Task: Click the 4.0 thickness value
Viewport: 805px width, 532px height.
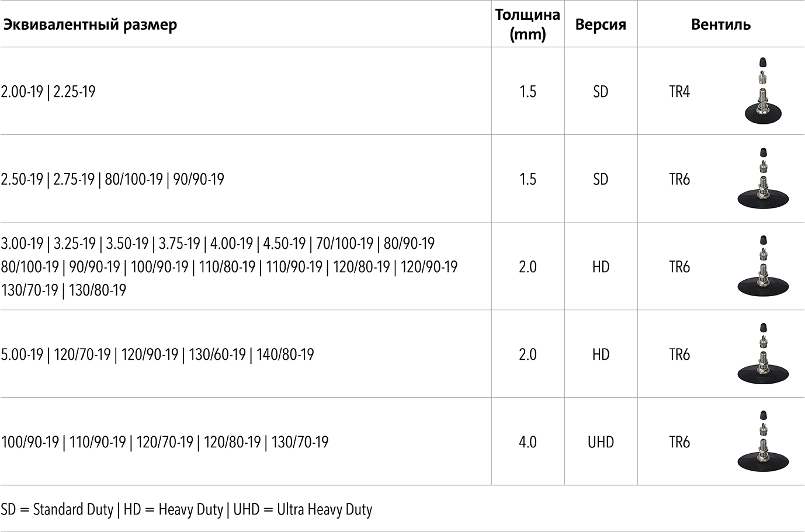Action: point(528,442)
